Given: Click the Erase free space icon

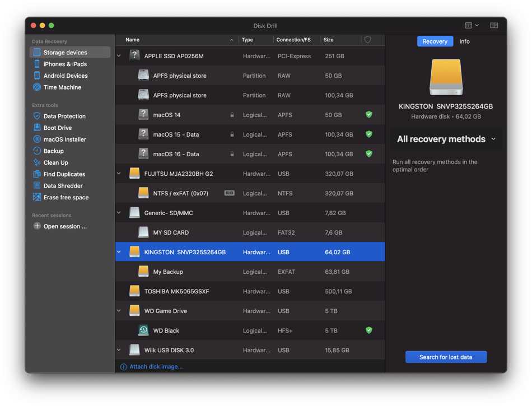Looking at the screenshot, I should point(37,197).
